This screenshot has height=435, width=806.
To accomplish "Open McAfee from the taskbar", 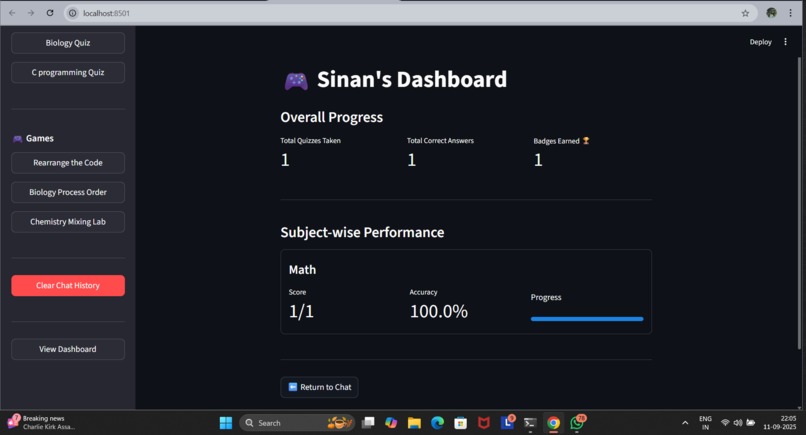I will pos(484,423).
